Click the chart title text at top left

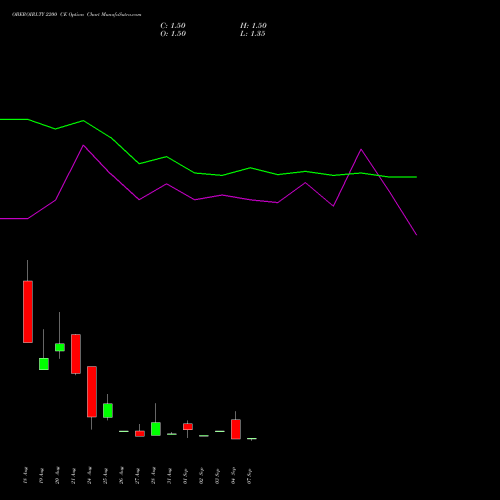[x=77, y=15]
